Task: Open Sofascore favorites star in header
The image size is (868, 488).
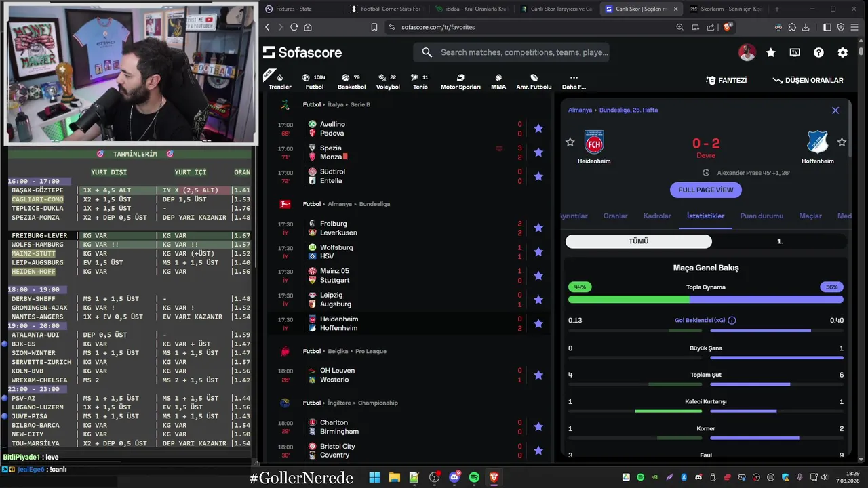Action: click(x=771, y=52)
